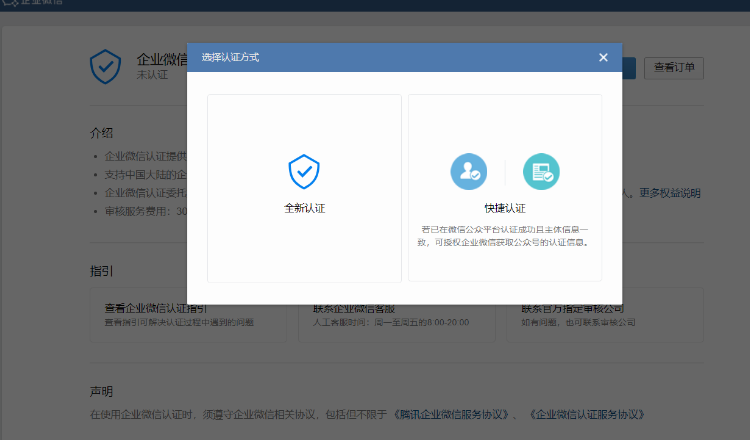Click the 未认证 status text
Image resolution: width=750 pixels, height=440 pixels.
(152, 75)
